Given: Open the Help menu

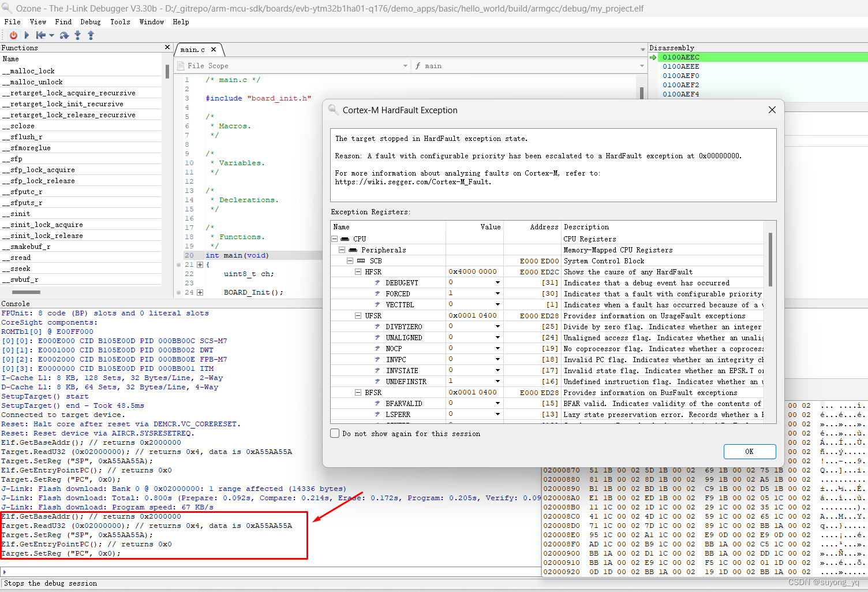Looking at the screenshot, I should tap(181, 22).
